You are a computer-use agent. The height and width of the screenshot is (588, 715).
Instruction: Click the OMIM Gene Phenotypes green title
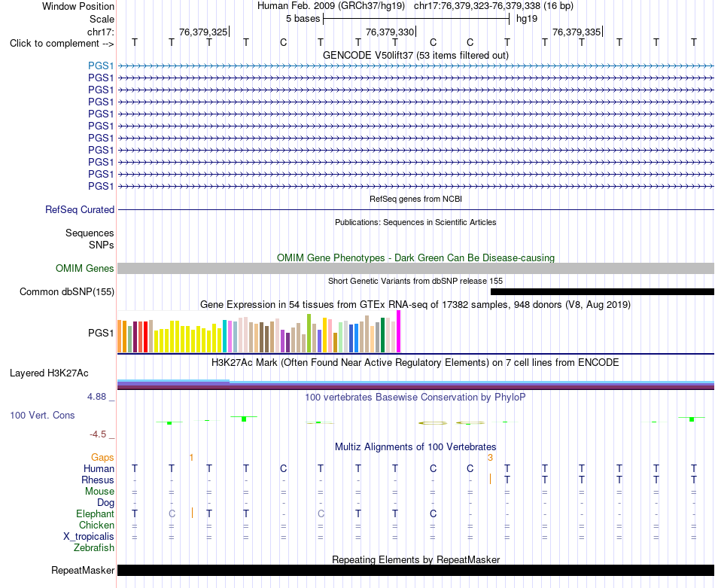tap(416, 257)
